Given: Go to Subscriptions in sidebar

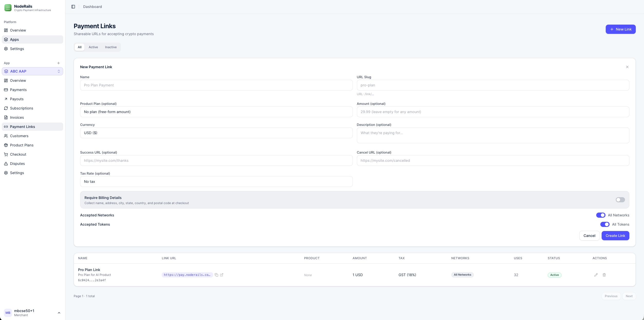Looking at the screenshot, I should point(21,108).
